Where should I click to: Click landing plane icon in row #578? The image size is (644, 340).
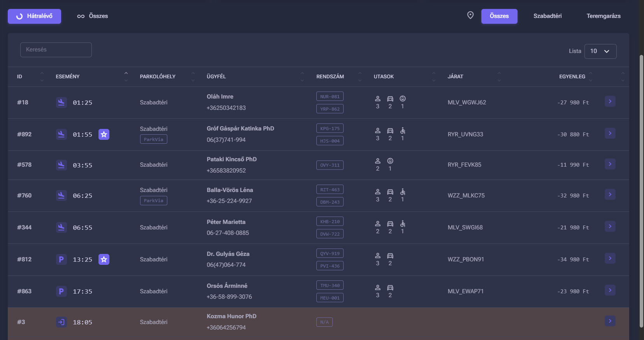coord(61,165)
